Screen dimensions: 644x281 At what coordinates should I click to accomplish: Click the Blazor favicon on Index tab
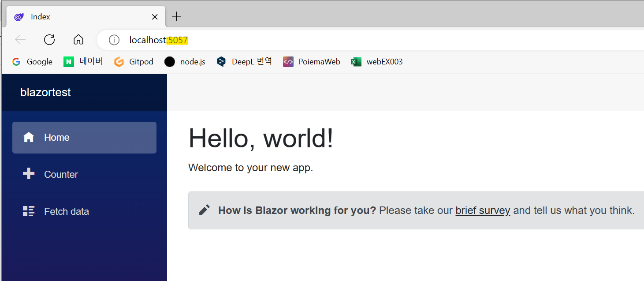19,17
